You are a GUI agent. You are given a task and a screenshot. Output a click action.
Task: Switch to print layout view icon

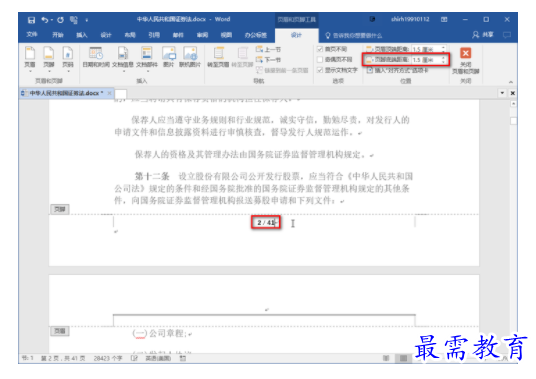click(403, 358)
